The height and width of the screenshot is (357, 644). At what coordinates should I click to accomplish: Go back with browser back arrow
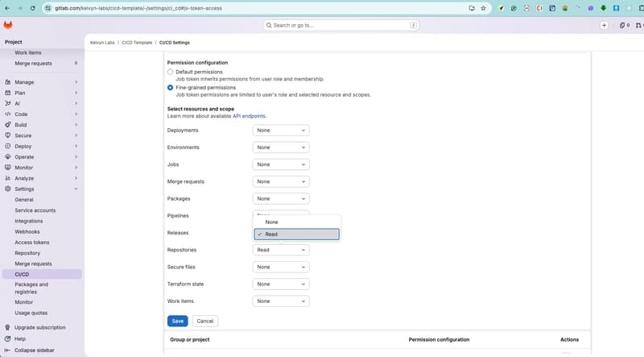coord(7,8)
